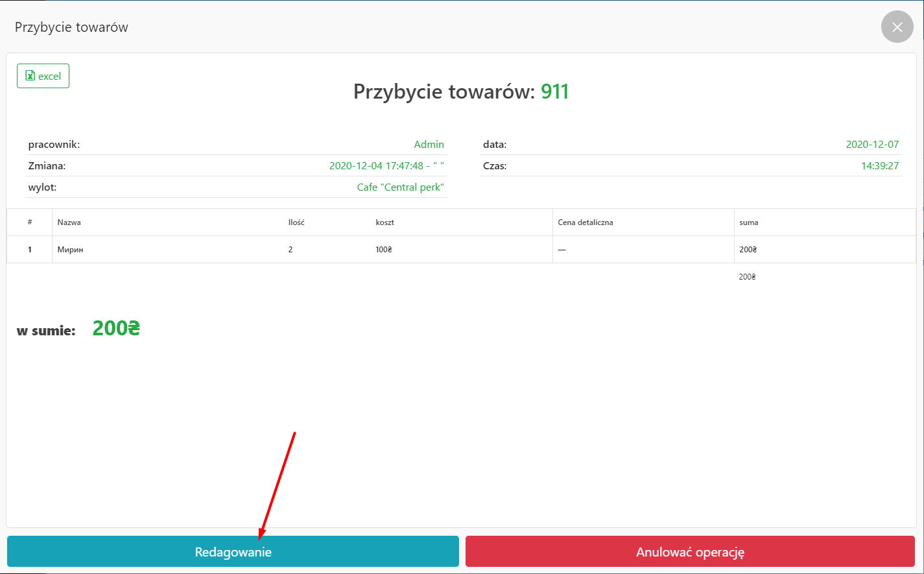
Task: Select the koszt column header
Action: point(385,222)
